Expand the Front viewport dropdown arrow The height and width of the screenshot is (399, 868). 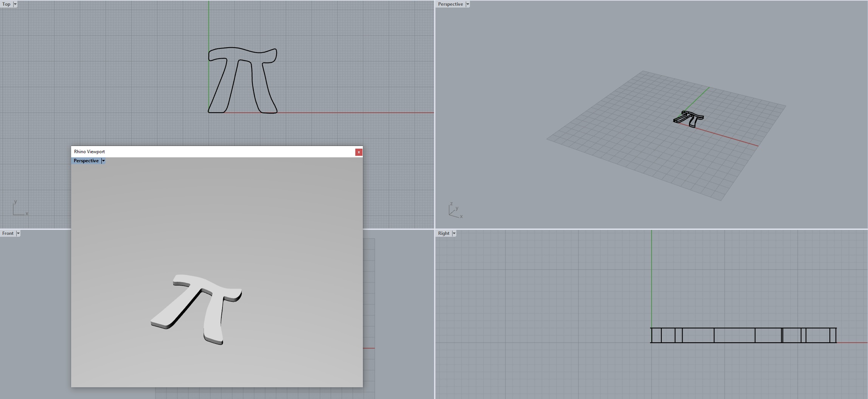[x=18, y=233]
